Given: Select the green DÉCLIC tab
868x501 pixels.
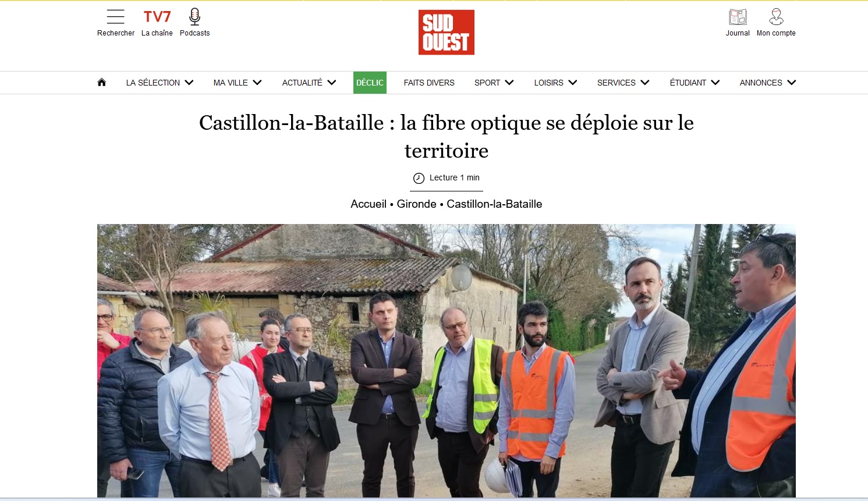Looking at the screenshot, I should tap(370, 83).
